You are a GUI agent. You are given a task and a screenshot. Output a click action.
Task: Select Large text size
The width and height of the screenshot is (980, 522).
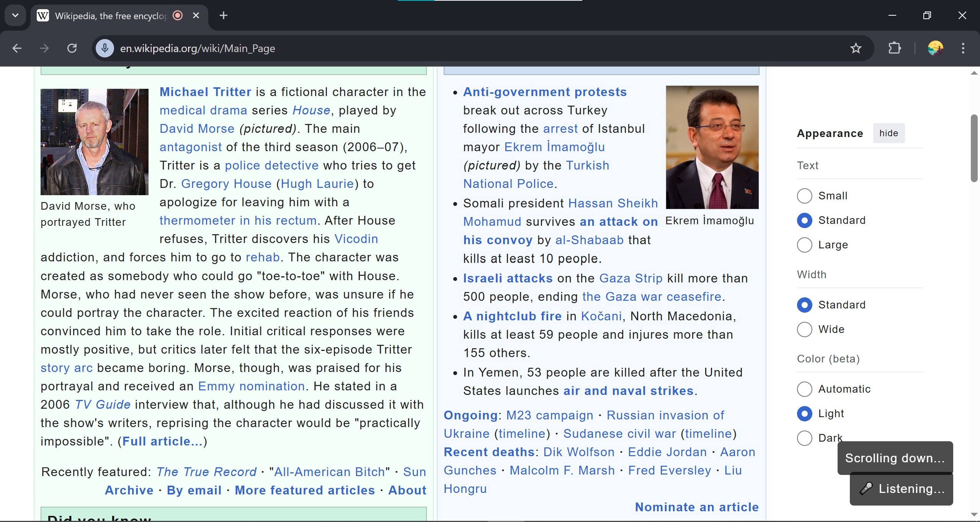pyautogui.click(x=804, y=245)
